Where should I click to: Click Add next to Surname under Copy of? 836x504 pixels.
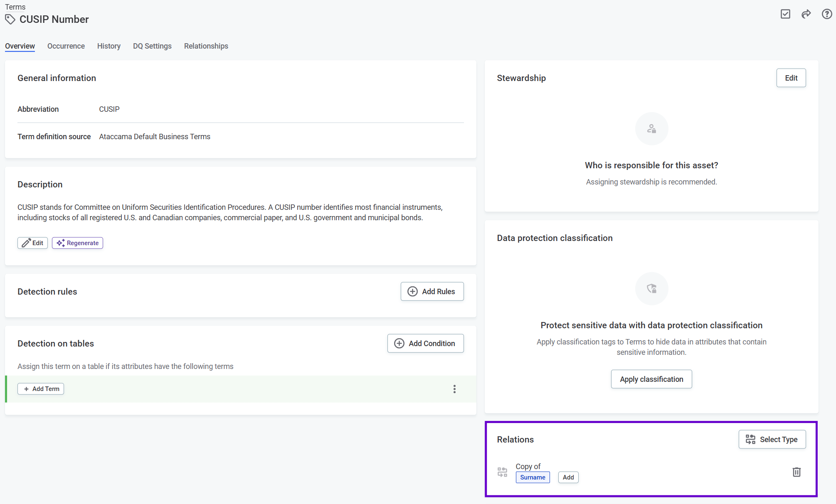tap(568, 477)
